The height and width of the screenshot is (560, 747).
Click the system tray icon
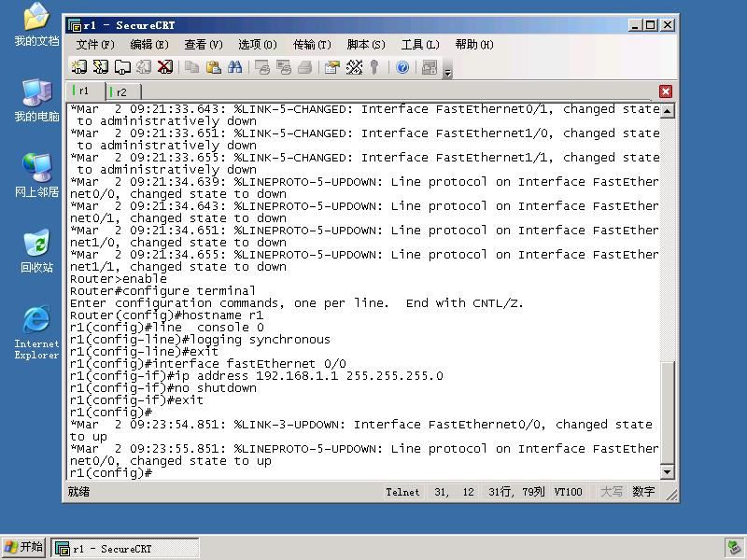tap(734, 548)
